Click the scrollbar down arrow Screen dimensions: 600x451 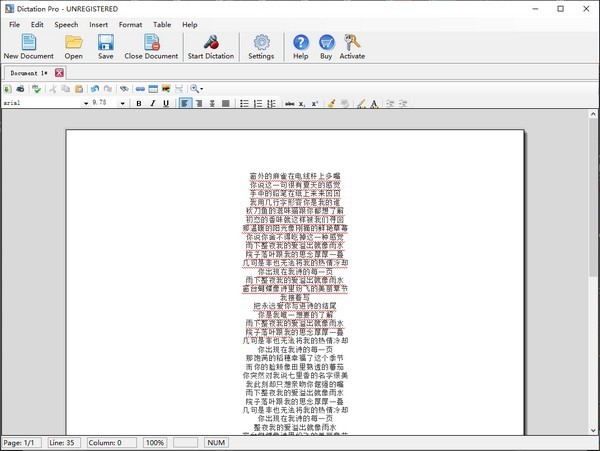point(593,430)
